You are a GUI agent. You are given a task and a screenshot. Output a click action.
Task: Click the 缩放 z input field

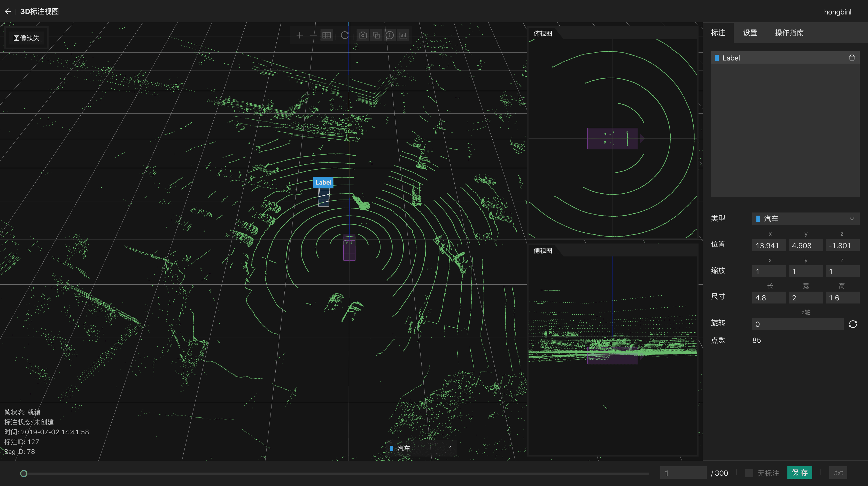(x=842, y=271)
